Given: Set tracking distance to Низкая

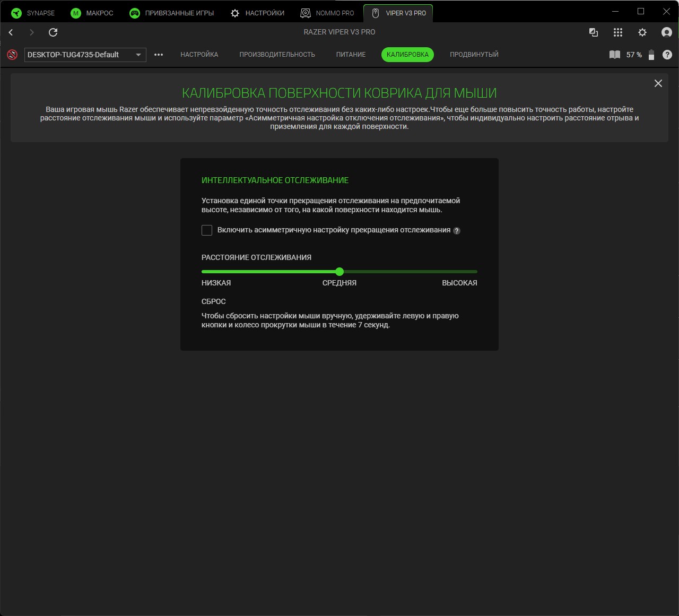Looking at the screenshot, I should pyautogui.click(x=216, y=283).
